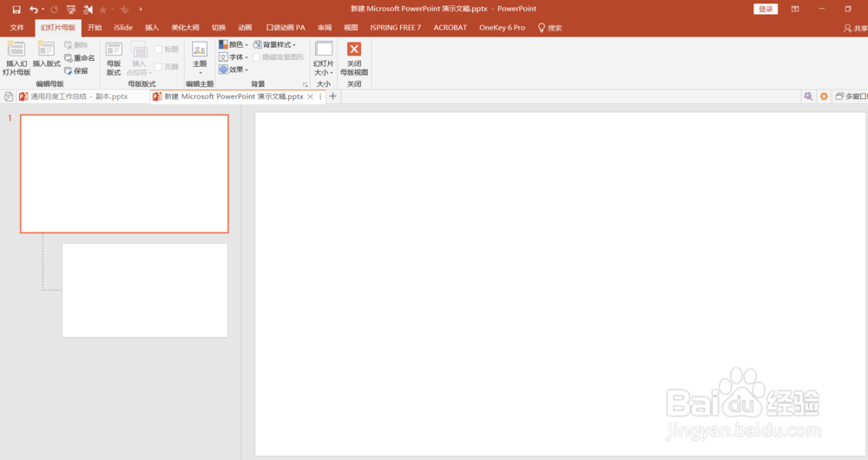Select the 幻灯片母版 ribbon tab
Image resolution: width=868 pixels, height=460 pixels.
tap(57, 28)
